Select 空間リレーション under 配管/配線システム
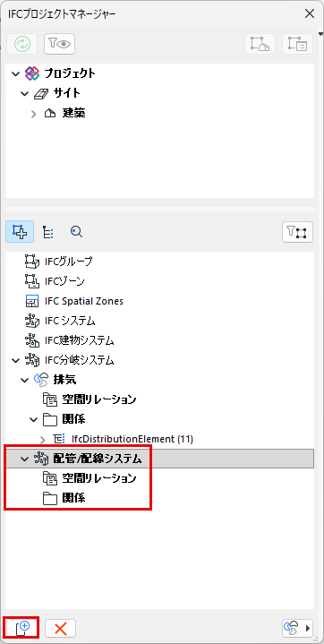The image size is (324, 644). [99, 479]
